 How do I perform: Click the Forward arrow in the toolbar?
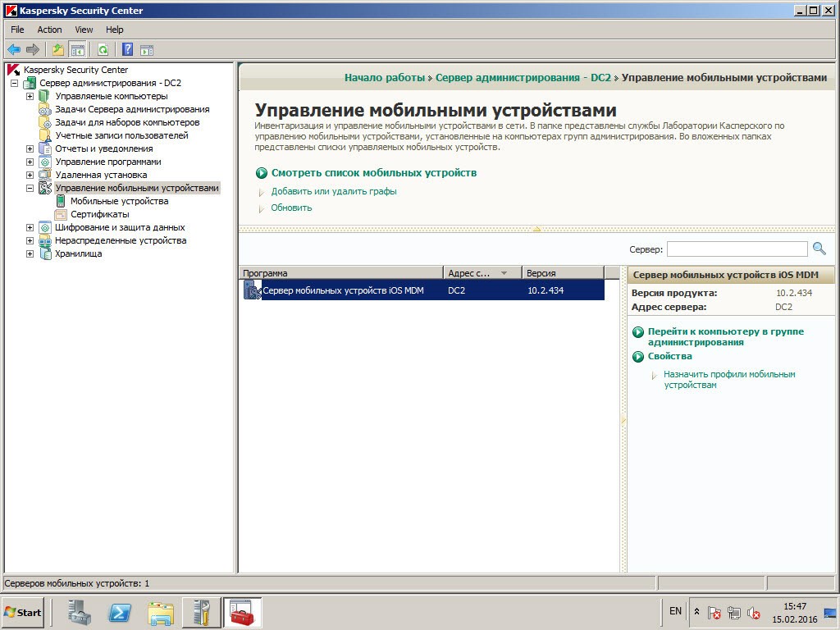point(33,50)
